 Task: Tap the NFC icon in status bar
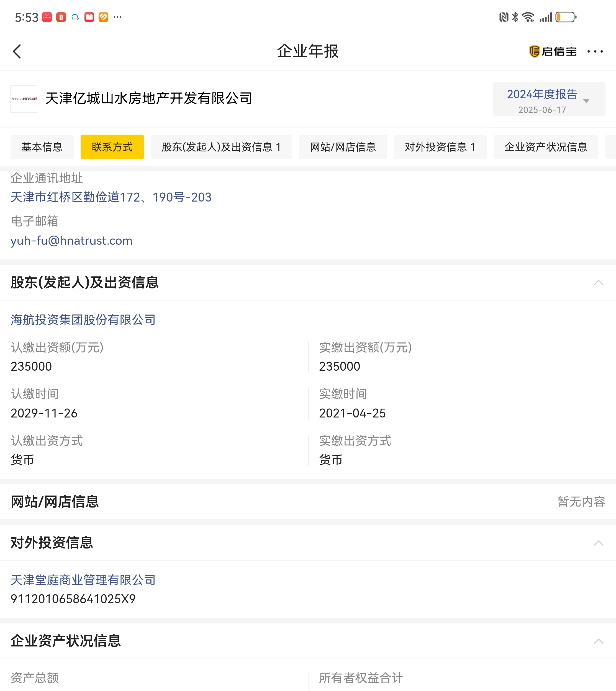(x=504, y=17)
